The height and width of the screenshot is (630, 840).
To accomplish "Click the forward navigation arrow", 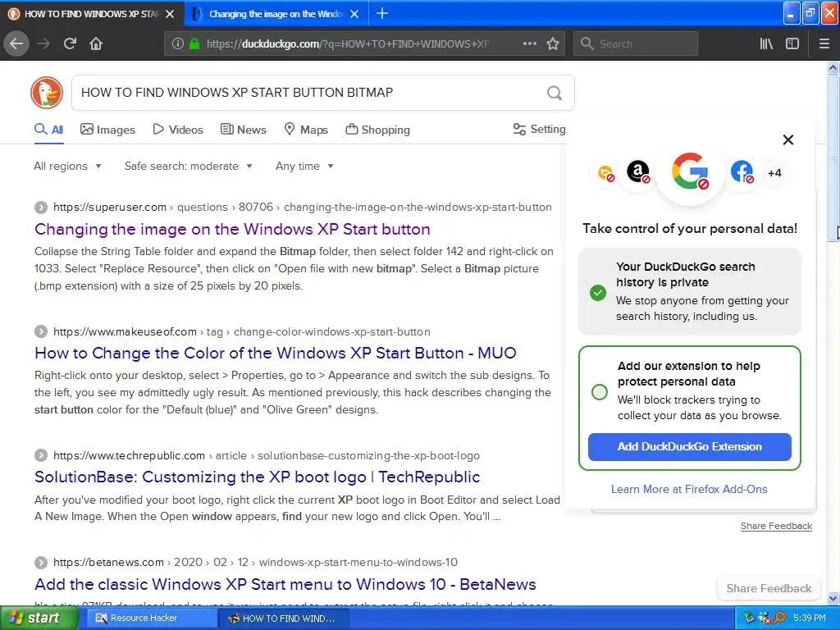I will [x=43, y=43].
